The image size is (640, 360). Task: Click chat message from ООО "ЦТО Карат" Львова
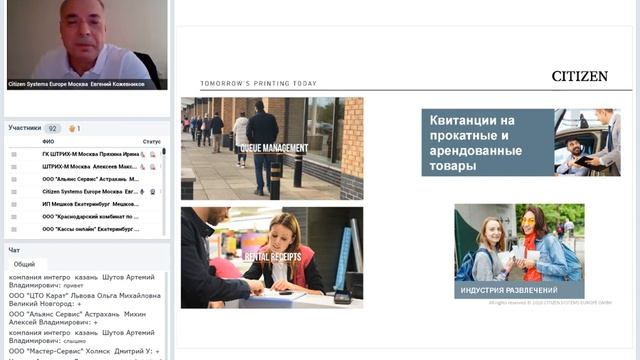(x=84, y=300)
